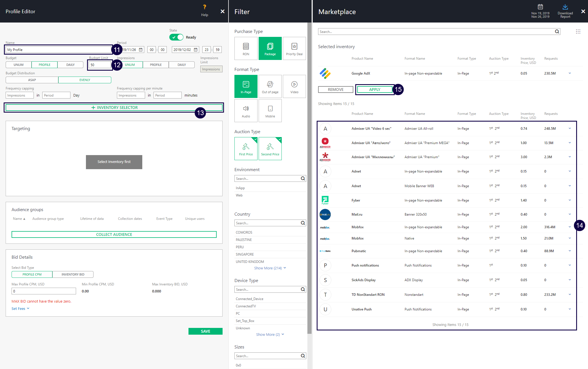Click the APPLY button in Marketplace

click(374, 90)
